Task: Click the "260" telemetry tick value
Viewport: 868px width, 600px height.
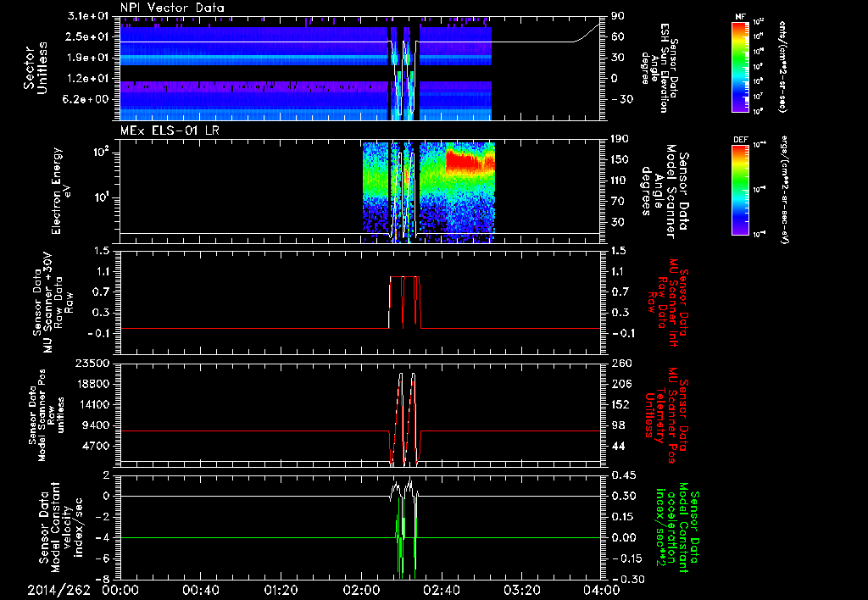Action: coord(620,364)
